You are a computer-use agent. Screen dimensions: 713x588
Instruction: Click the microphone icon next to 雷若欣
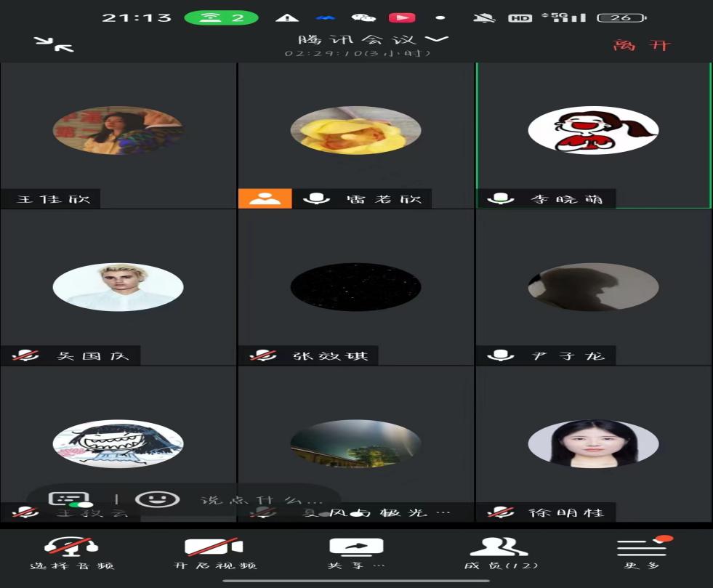316,198
